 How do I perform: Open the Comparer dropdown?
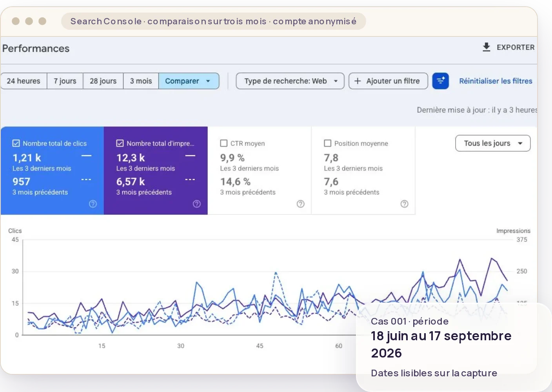click(189, 81)
